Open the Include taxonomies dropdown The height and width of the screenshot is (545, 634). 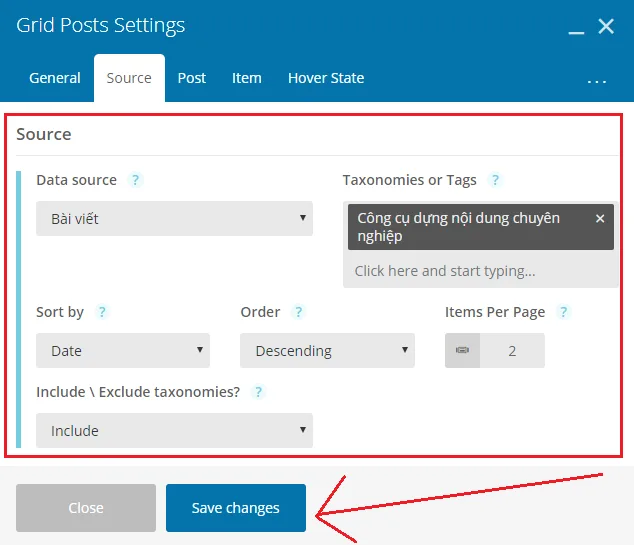tap(174, 431)
